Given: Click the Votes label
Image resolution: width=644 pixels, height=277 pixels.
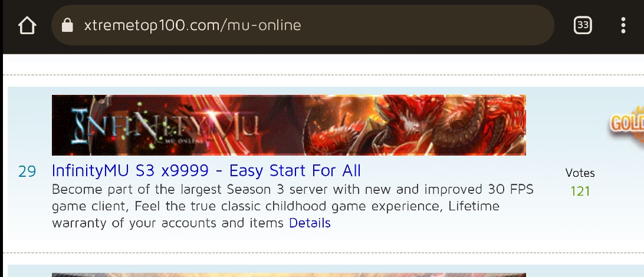Looking at the screenshot, I should pos(580,173).
